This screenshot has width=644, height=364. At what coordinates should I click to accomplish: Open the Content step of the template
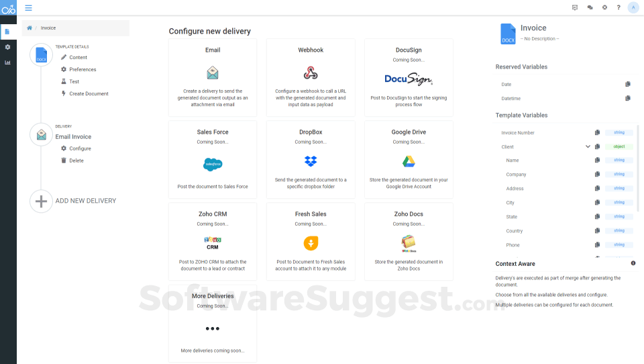coord(78,57)
